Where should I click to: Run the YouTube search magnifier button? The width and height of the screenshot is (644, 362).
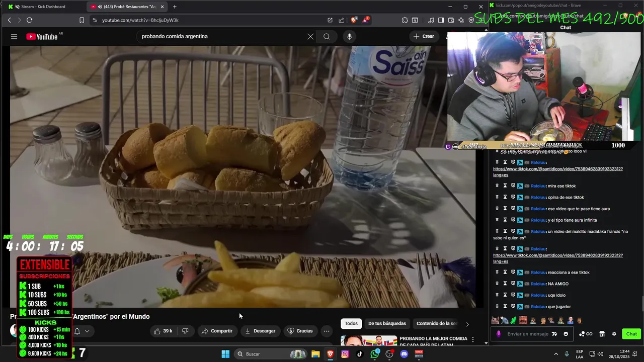[327, 36]
